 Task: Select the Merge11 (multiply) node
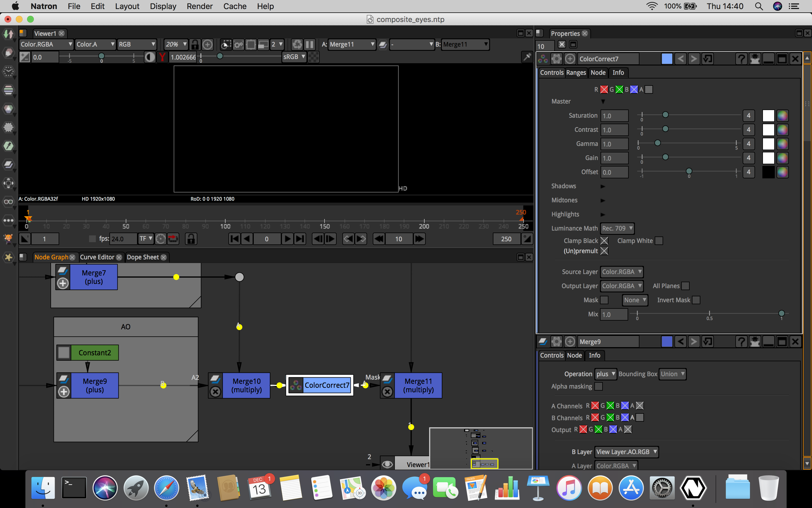[x=411, y=385]
